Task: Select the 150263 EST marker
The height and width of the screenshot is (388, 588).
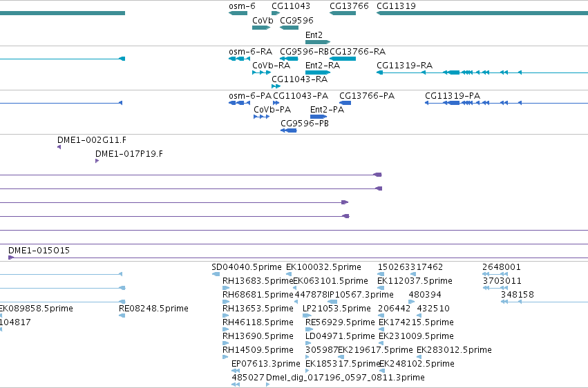Action: tap(381, 274)
